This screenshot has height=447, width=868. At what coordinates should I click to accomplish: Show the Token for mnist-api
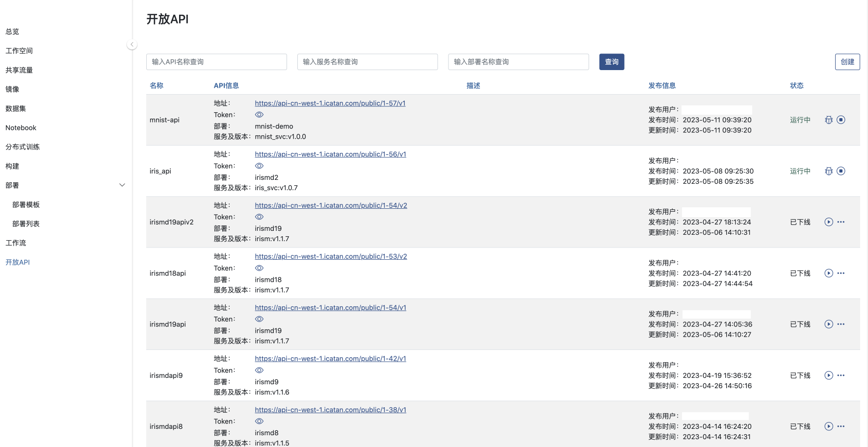(x=260, y=115)
